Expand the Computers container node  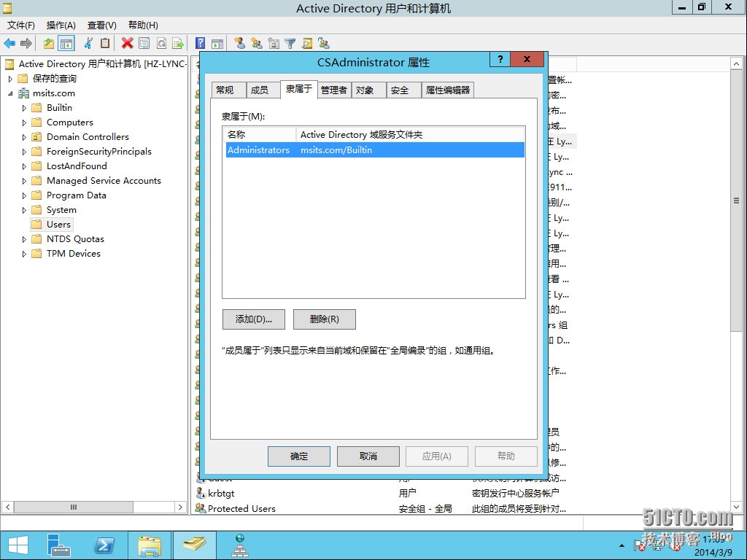click(24, 122)
